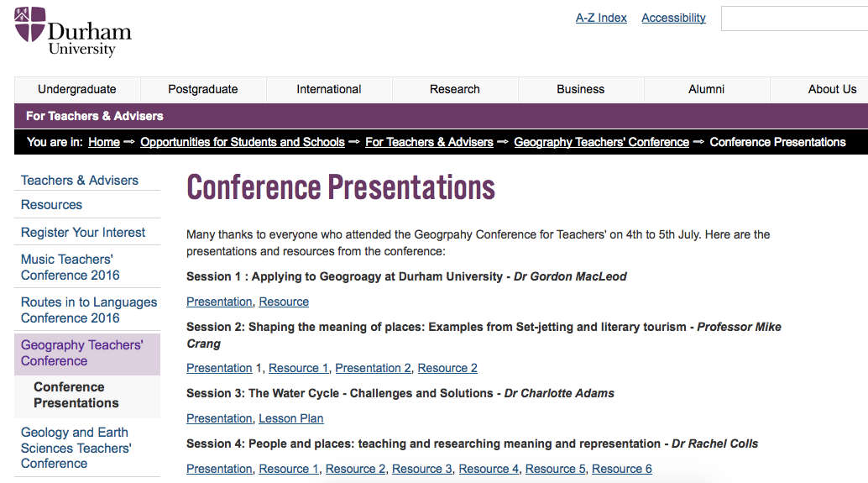Open Session 2 Resource 1 link
The image size is (868, 483).
[298, 369]
